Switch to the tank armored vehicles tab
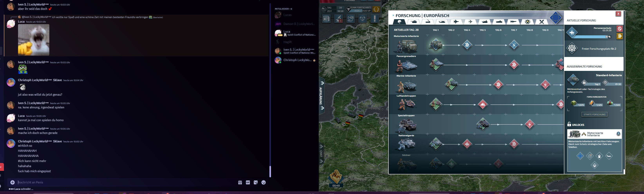The width and height of the screenshot is (644, 194). pos(414,22)
